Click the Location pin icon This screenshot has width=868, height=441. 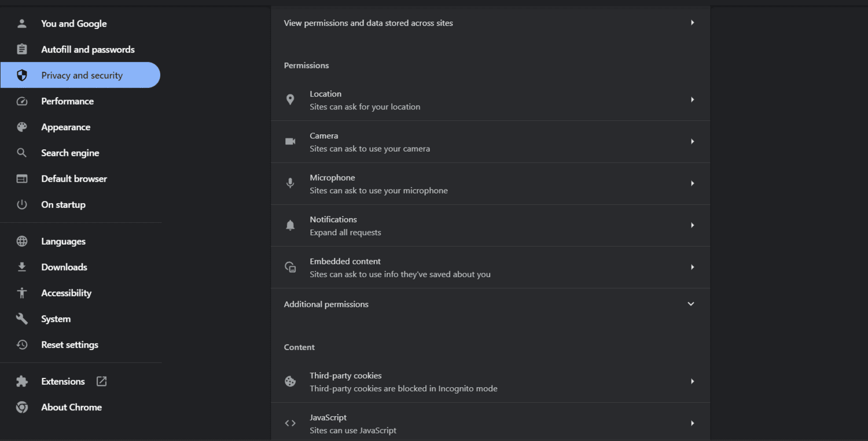coord(290,100)
